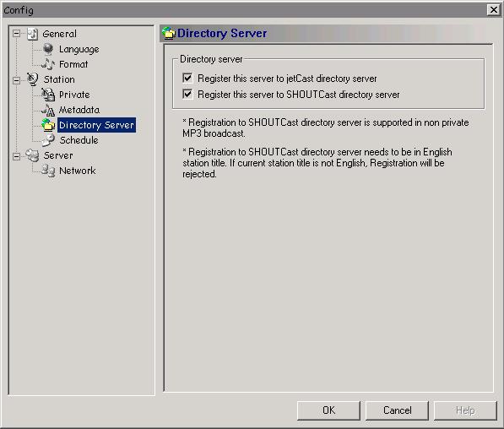Select the Metadata tree item
The image size is (504, 429).
click(x=79, y=110)
